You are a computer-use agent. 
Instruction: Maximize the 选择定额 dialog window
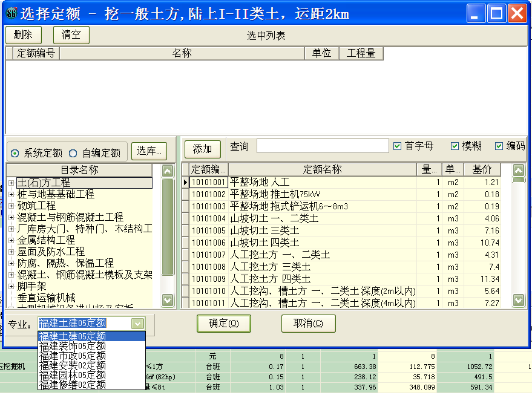click(497, 13)
